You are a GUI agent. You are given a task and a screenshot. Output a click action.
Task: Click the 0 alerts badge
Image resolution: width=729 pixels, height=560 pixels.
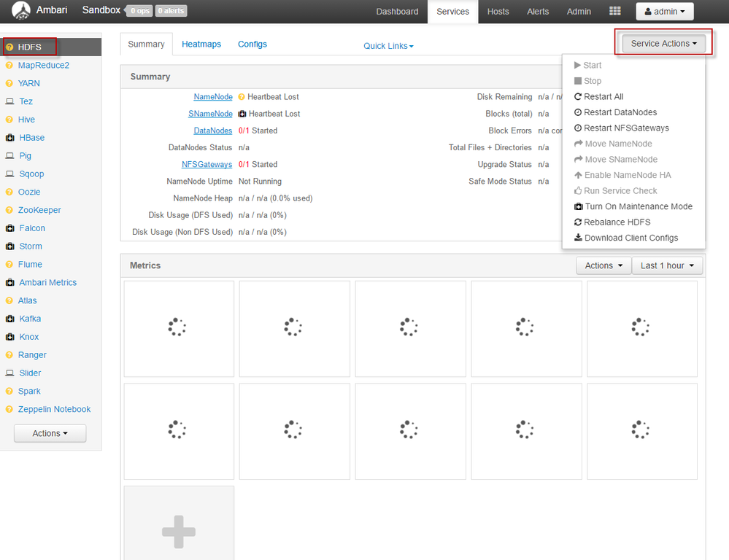point(171,11)
